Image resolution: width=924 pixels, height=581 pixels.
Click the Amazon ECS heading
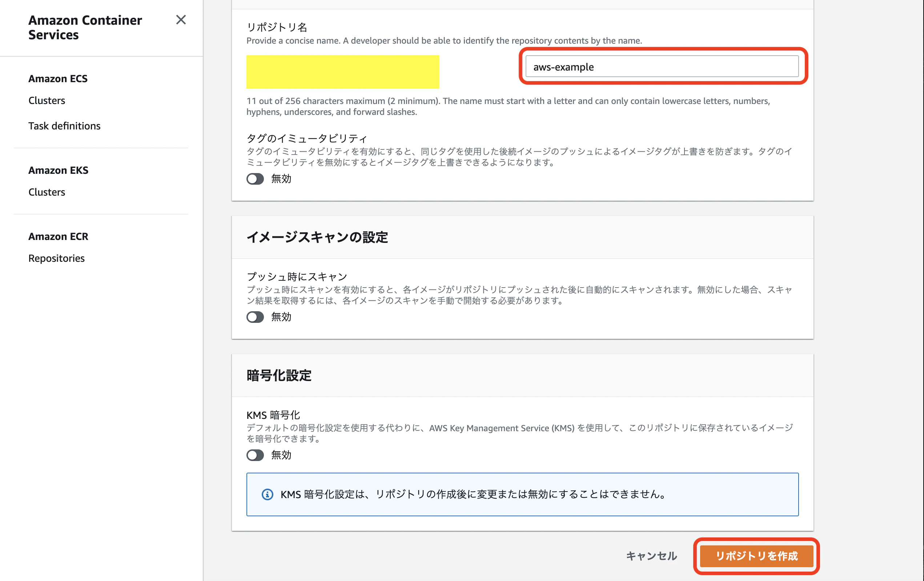coord(58,79)
